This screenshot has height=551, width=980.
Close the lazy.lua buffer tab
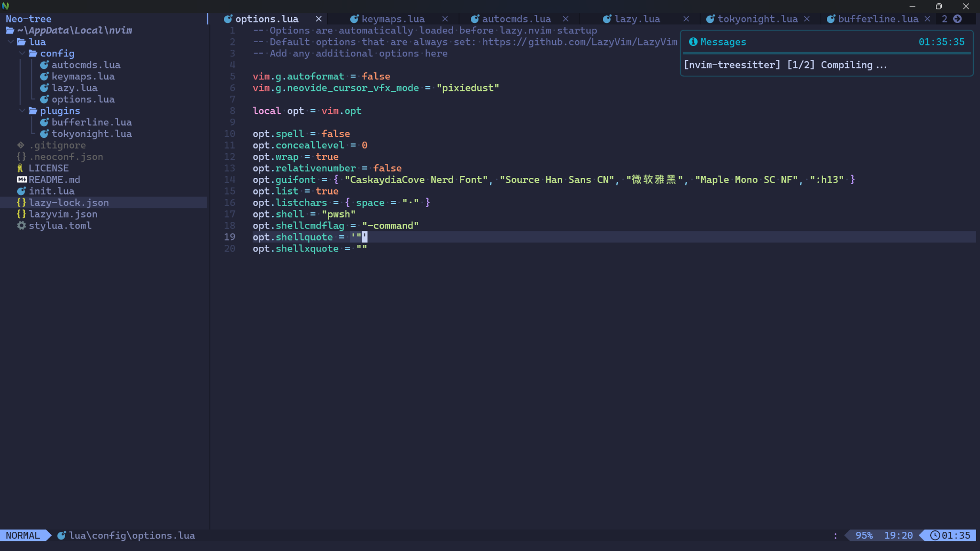click(686, 19)
